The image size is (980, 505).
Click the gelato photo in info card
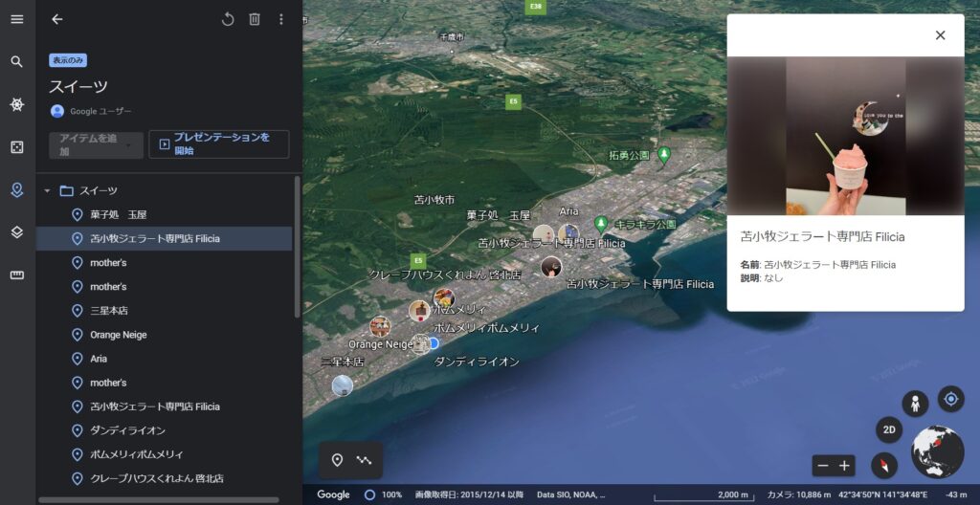(845, 136)
